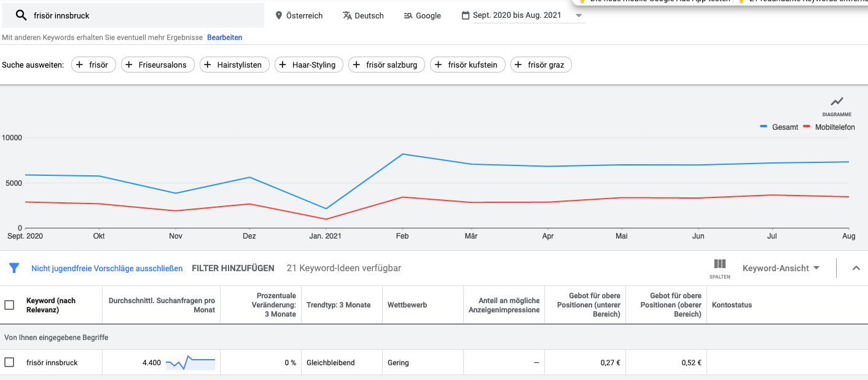
Task: Click the blue filter funnel icon
Action: [x=14, y=268]
